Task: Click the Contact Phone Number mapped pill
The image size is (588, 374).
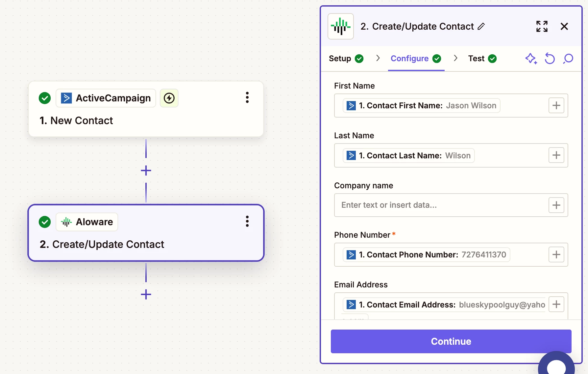Action: click(x=427, y=255)
